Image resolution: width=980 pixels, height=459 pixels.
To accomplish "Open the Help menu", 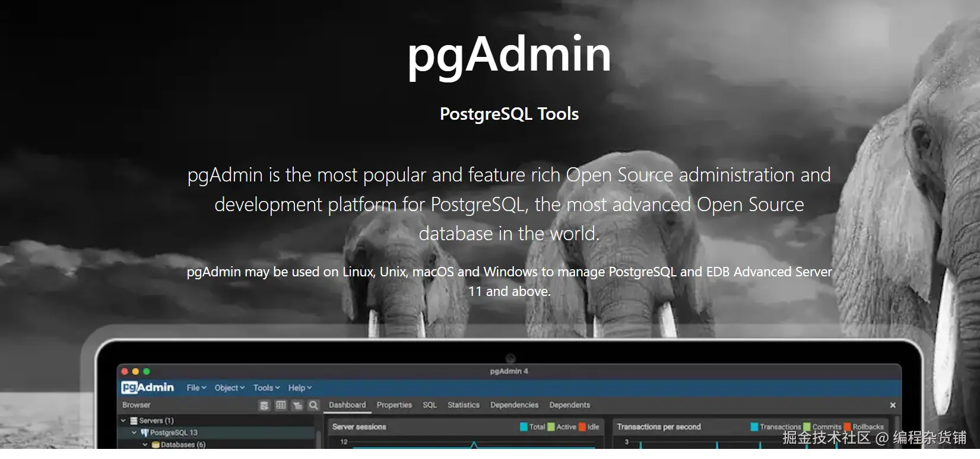I will pos(300,388).
